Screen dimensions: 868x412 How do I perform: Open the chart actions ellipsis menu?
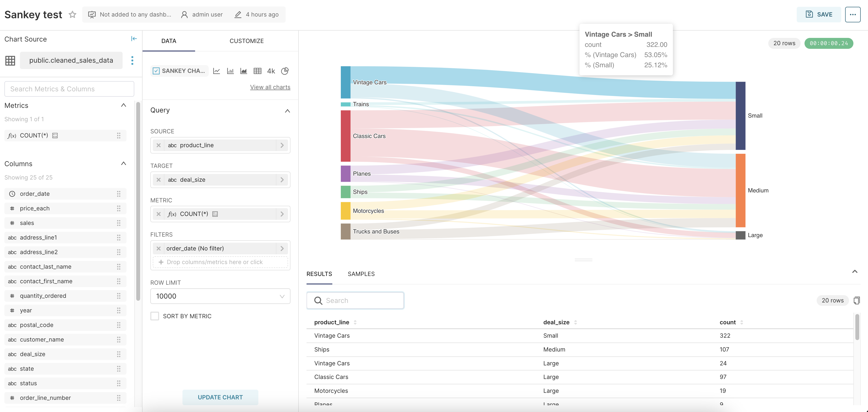(852, 15)
